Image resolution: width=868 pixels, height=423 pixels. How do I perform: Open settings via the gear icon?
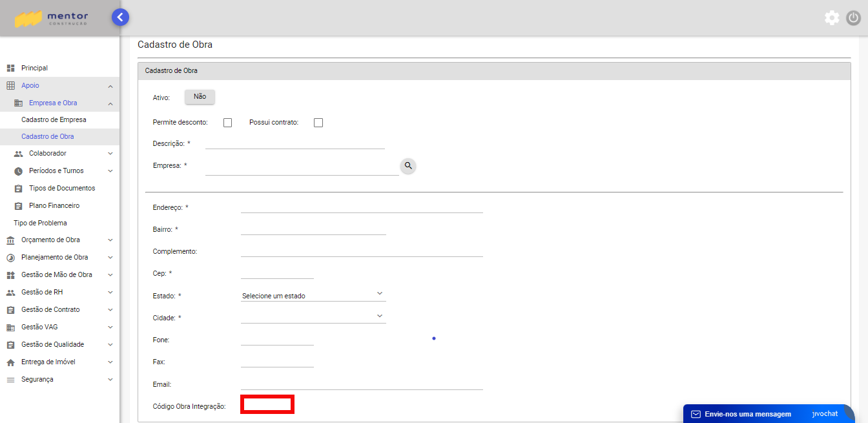[x=832, y=18]
